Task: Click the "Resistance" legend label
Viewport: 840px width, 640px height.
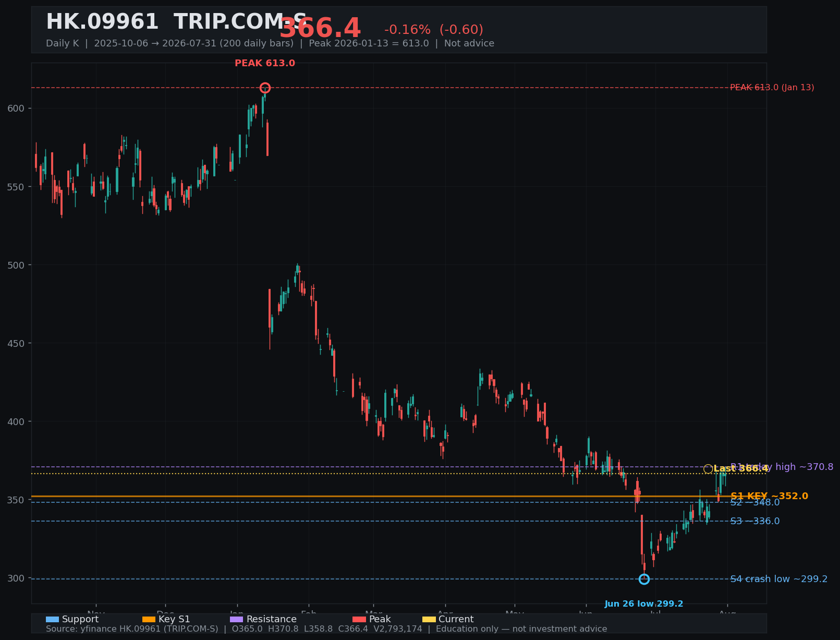Action: point(272,619)
